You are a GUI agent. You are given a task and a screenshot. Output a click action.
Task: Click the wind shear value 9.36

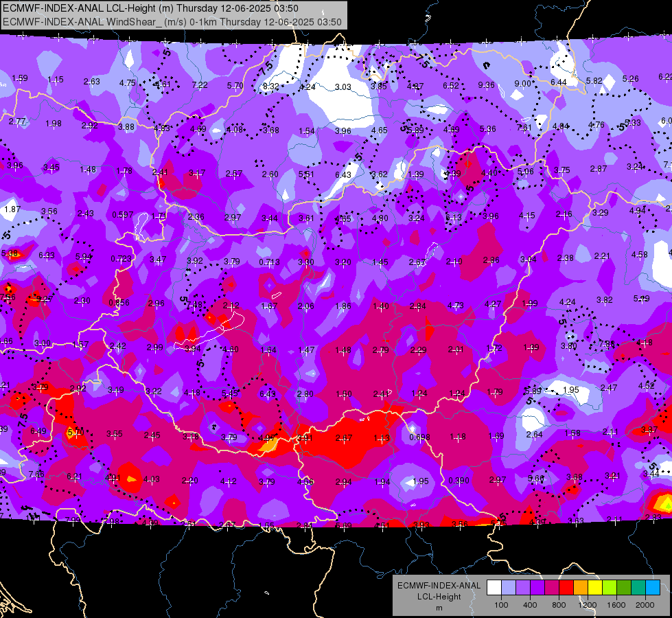click(x=487, y=85)
